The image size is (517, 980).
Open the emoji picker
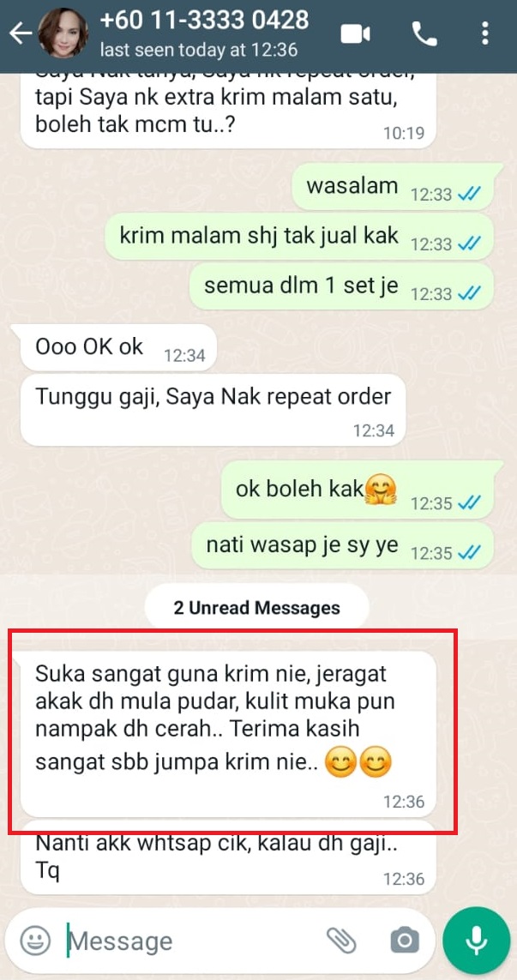click(35, 941)
